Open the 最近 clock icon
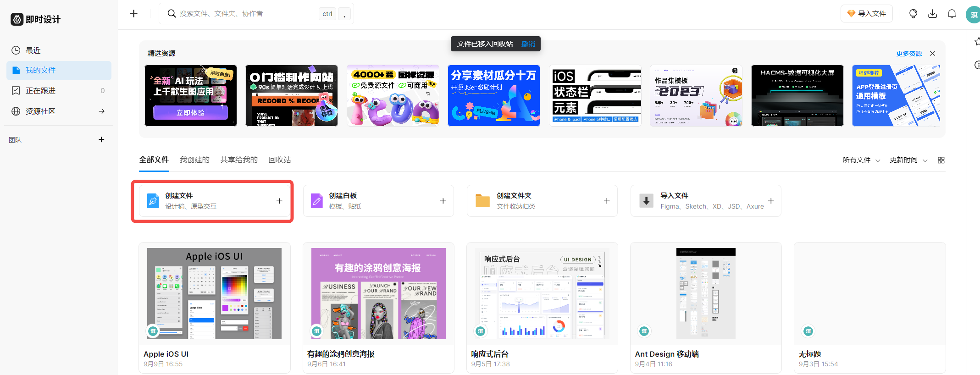This screenshot has width=980, height=375. pyautogui.click(x=16, y=50)
